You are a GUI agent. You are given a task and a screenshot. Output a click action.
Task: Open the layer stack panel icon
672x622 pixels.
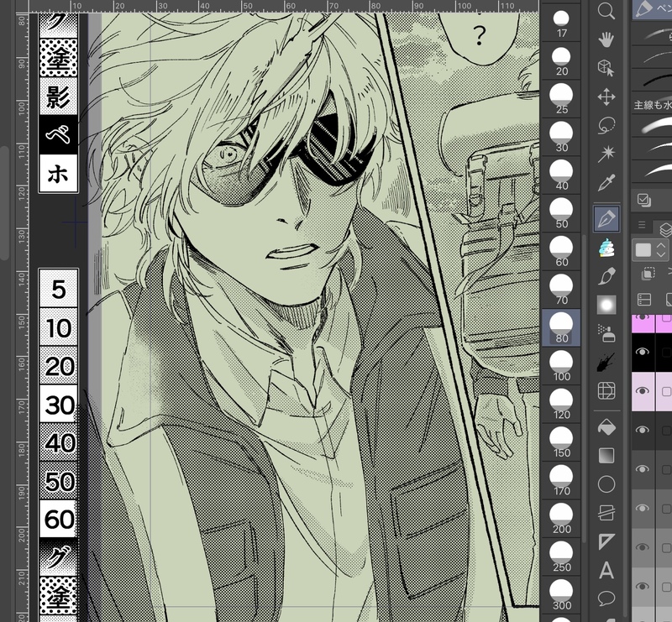coord(665,230)
